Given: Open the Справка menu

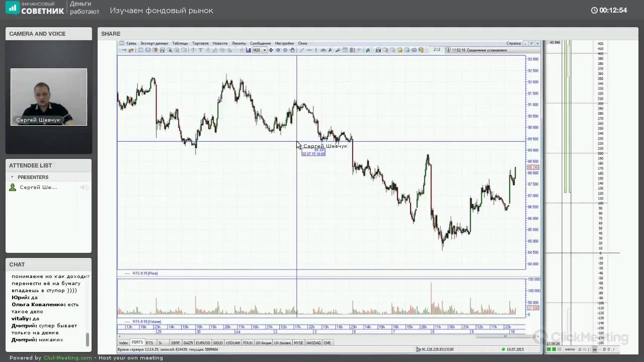Looking at the screenshot, I should [513, 43].
